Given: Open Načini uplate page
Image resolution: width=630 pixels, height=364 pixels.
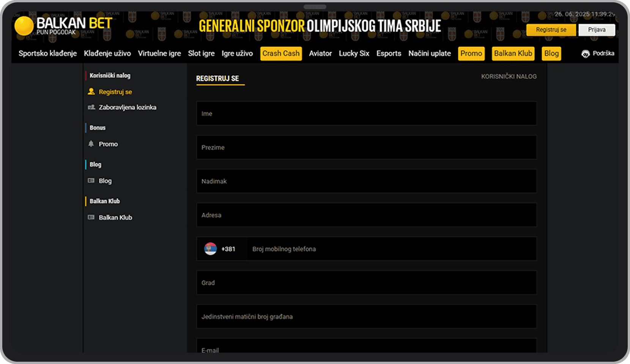Looking at the screenshot, I should point(430,53).
